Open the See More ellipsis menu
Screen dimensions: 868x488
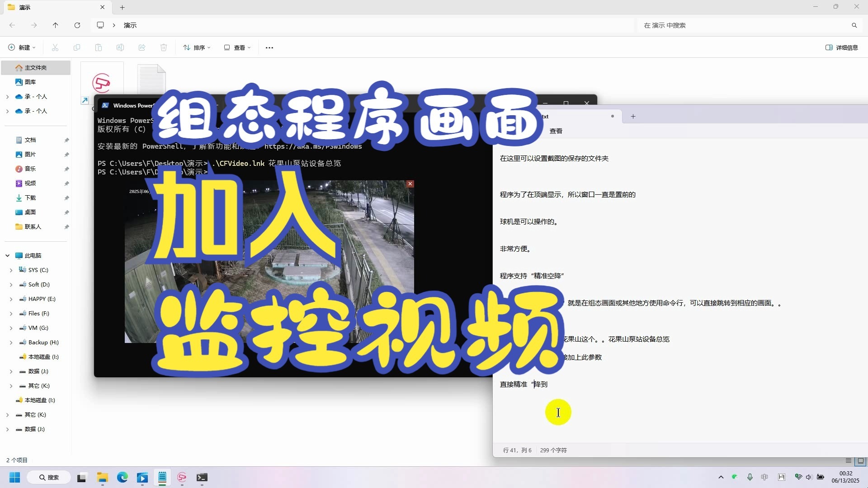tap(269, 47)
